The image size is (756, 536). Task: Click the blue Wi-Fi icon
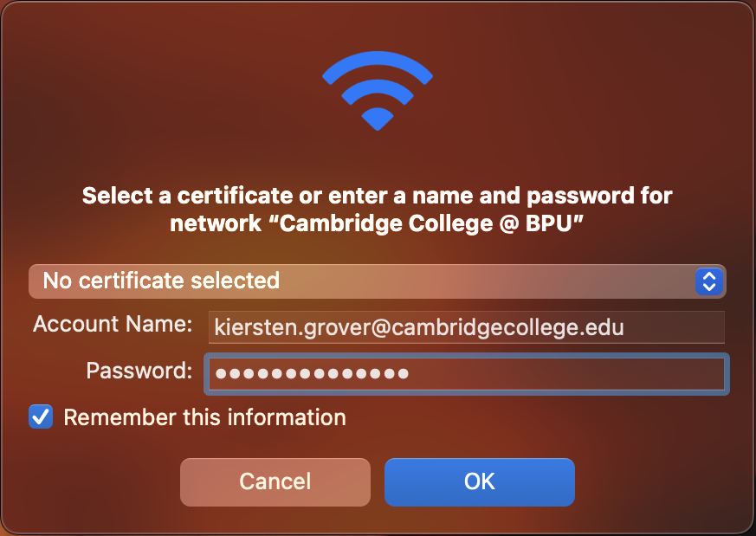377,94
